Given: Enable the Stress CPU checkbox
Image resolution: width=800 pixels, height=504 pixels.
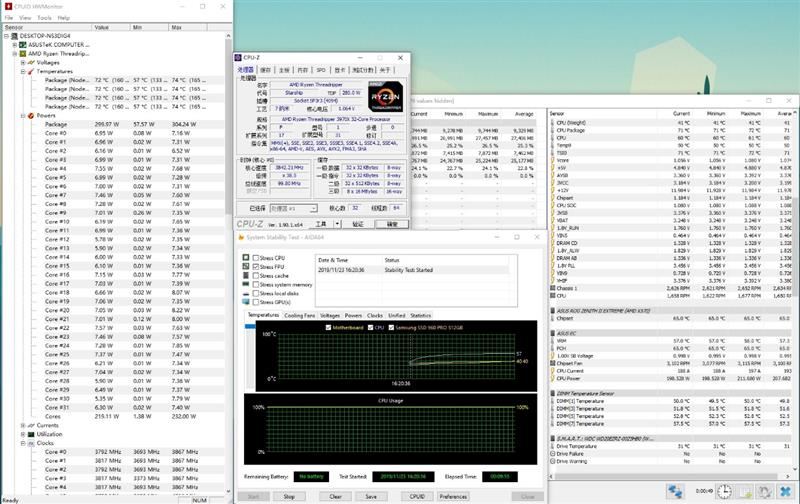Looking at the screenshot, I should tap(256, 258).
